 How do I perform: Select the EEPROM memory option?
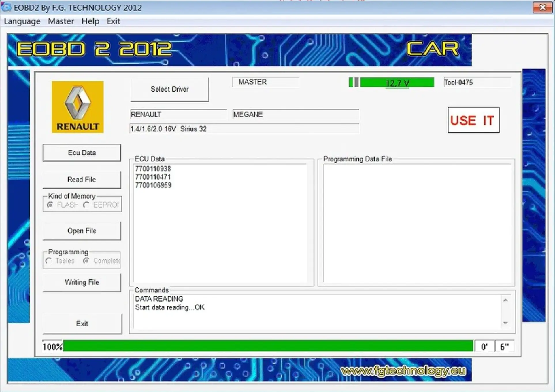click(86, 205)
